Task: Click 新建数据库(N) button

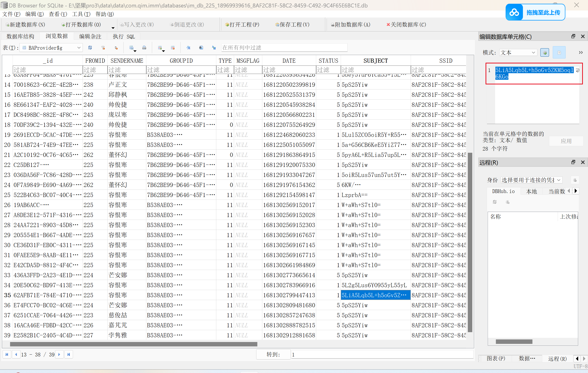Action: click(25, 24)
